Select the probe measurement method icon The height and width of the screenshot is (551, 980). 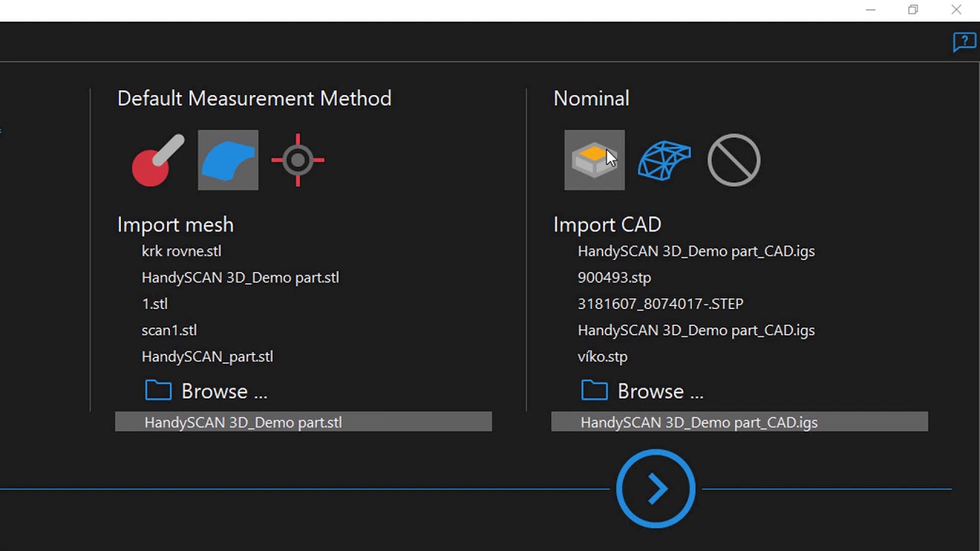tap(155, 160)
